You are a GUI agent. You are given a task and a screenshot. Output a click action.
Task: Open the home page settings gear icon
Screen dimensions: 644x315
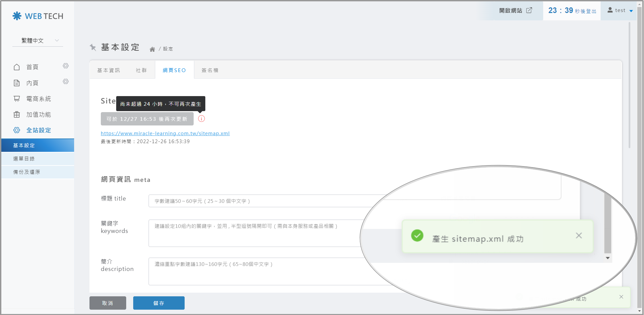click(x=66, y=66)
